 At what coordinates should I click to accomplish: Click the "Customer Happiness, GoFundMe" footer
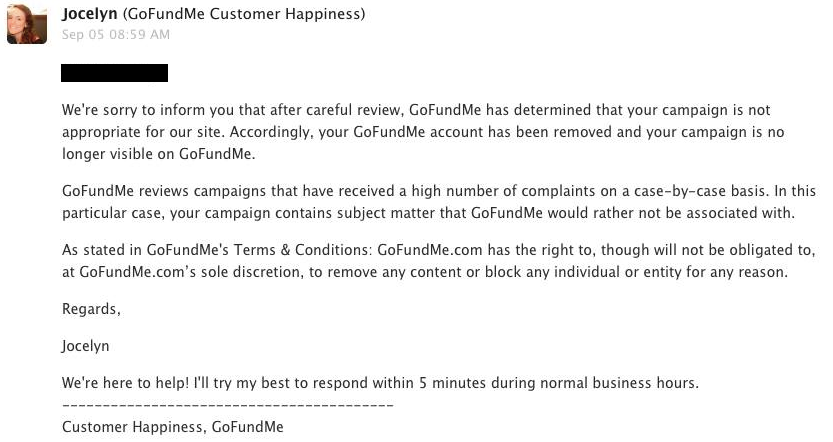point(173,427)
